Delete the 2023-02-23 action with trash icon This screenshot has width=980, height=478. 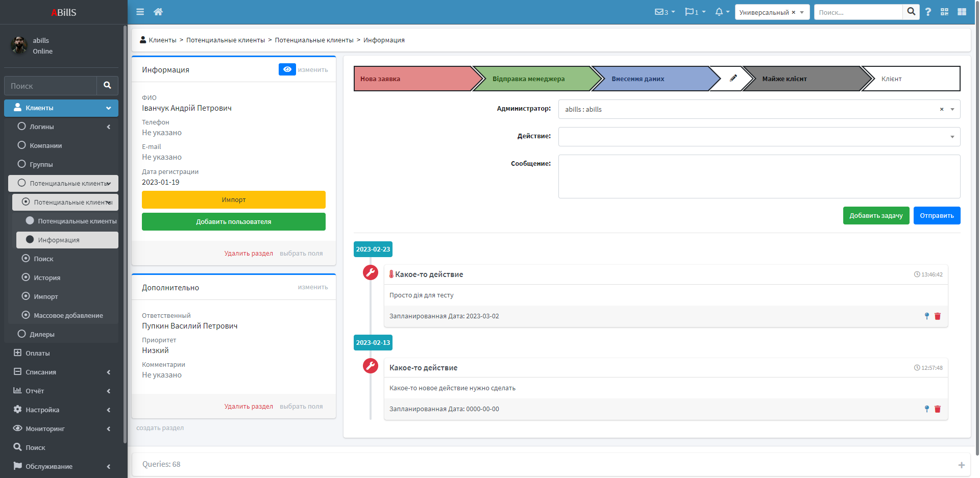(x=938, y=316)
